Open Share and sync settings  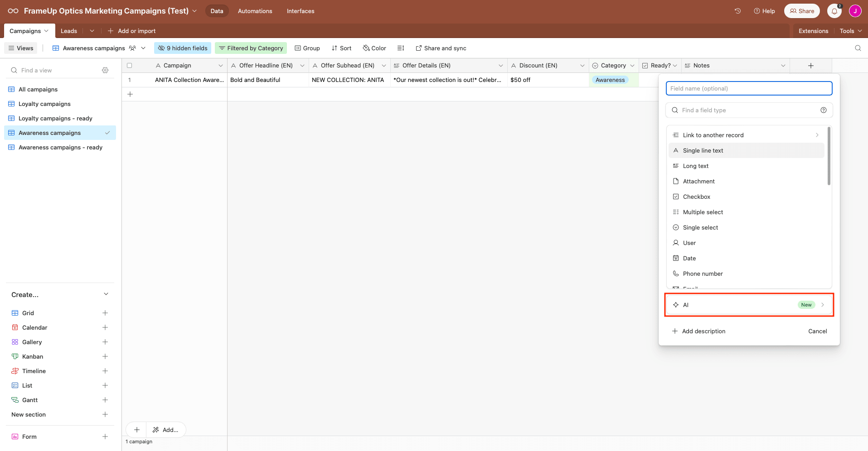point(441,48)
